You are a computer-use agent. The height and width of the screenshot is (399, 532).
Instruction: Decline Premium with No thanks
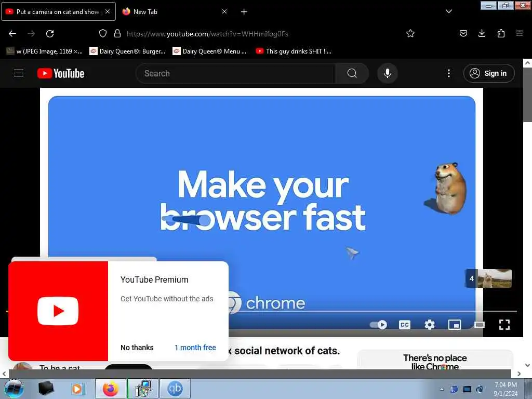pos(137,348)
